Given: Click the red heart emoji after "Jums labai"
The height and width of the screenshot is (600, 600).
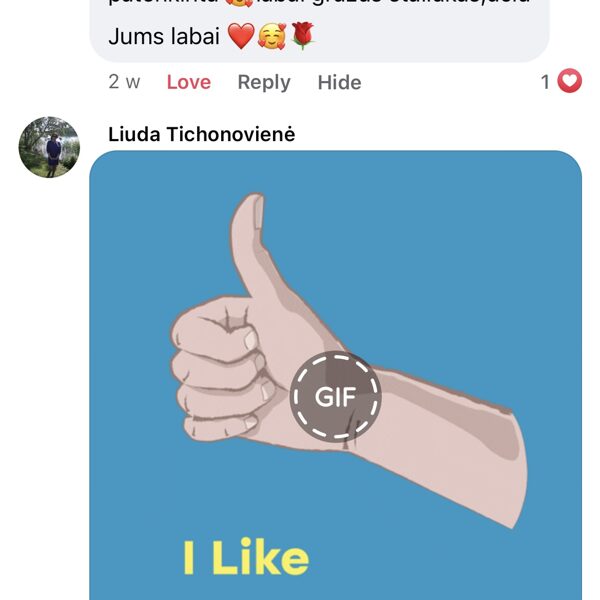Looking at the screenshot, I should coord(241,36).
